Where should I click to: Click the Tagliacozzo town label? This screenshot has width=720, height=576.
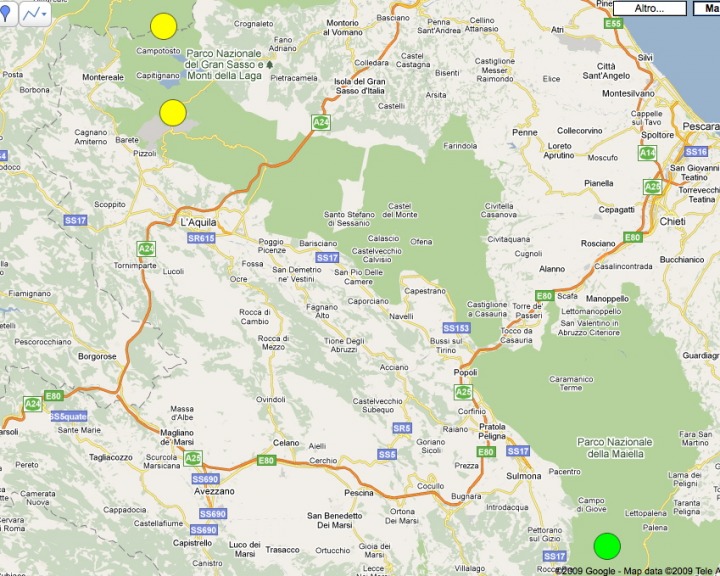[111, 457]
